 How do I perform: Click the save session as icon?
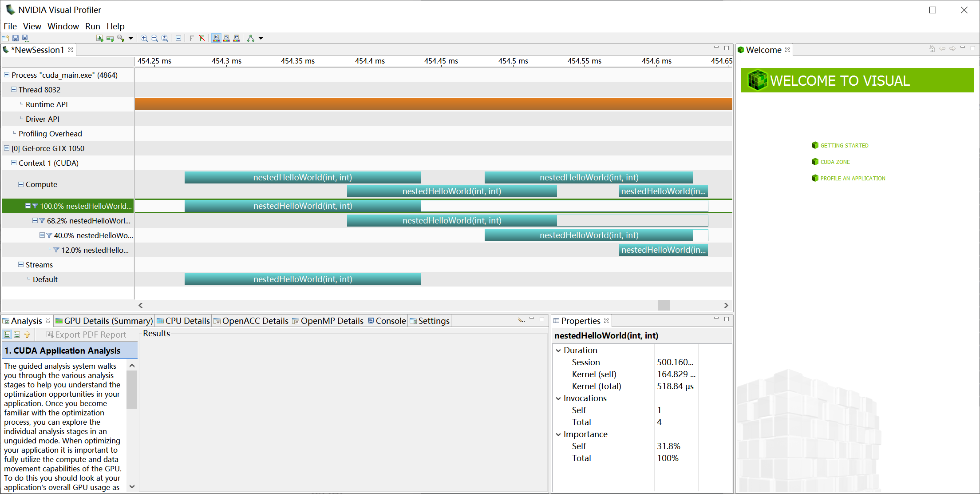(x=25, y=38)
